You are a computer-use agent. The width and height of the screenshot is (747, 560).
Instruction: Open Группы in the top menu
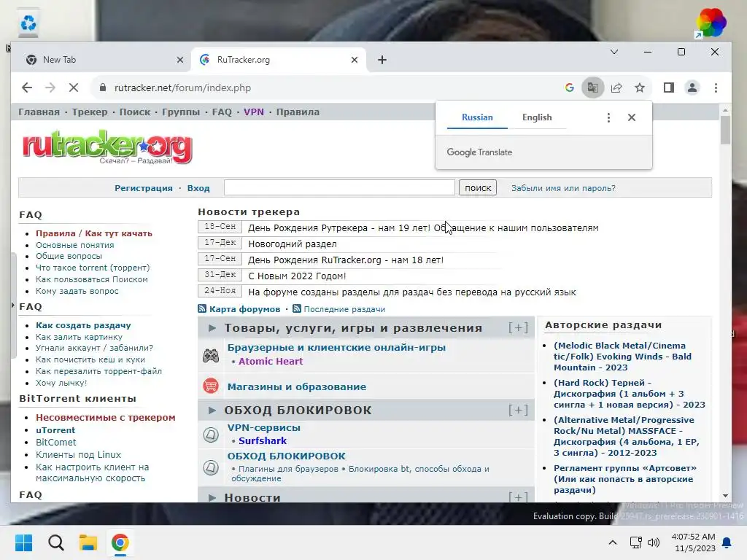pos(181,112)
